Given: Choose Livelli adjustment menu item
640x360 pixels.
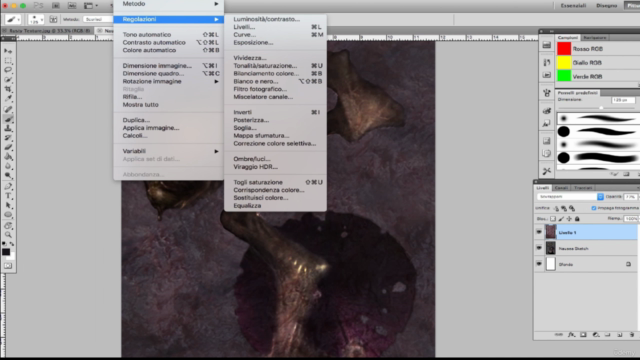Looking at the screenshot, I should pos(276,27).
